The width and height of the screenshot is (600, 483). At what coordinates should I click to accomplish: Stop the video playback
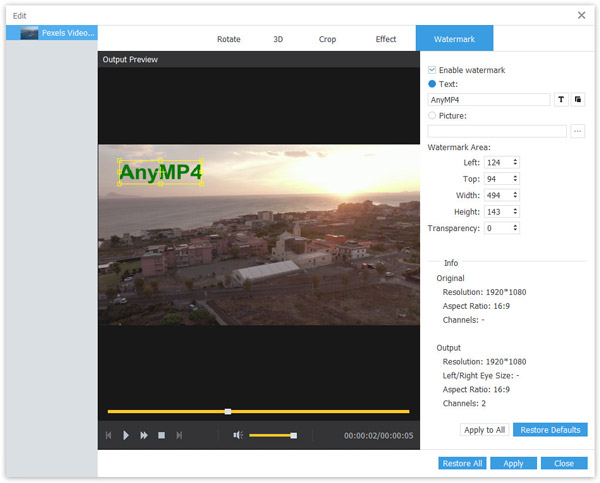tap(161, 435)
